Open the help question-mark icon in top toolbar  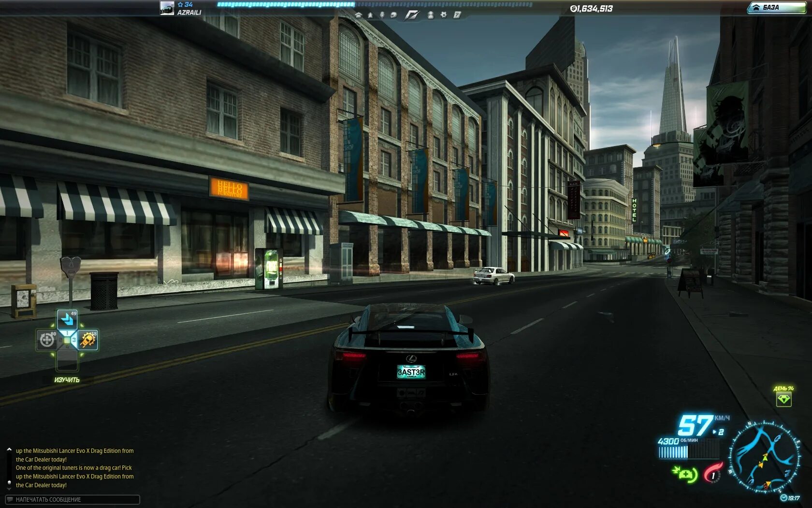(457, 15)
